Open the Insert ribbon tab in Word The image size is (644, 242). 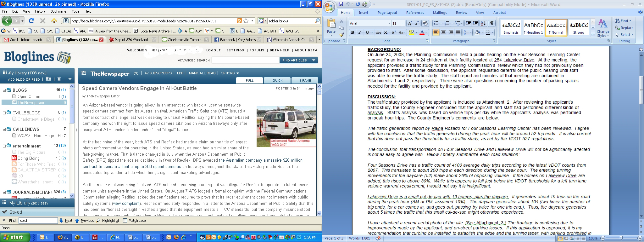coord(364,13)
